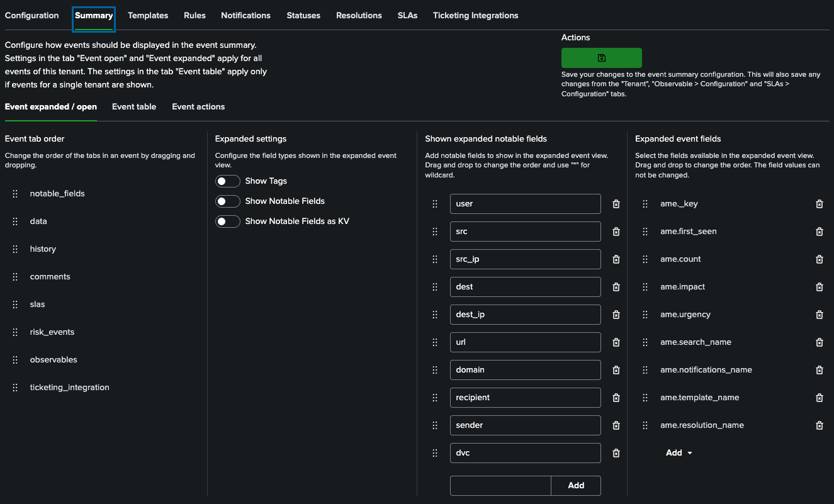Image resolution: width=834 pixels, height=504 pixels.
Task: Click the green save button under Actions
Action: 601,57
